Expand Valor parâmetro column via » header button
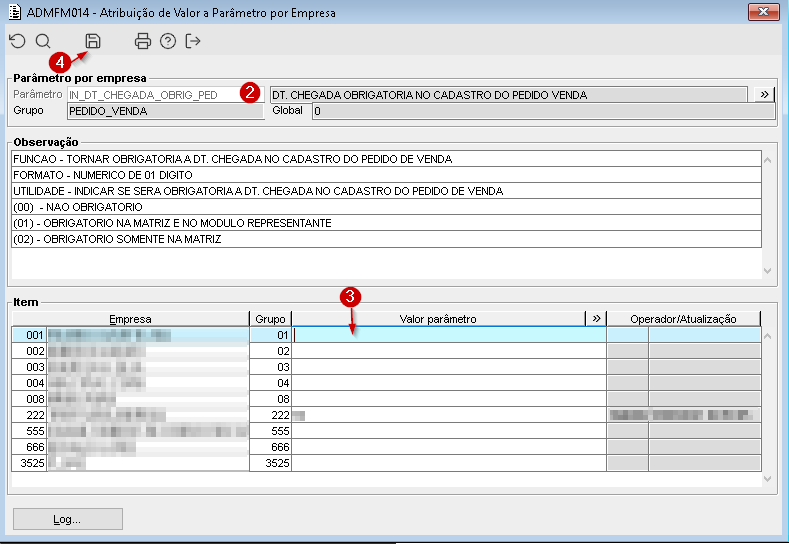Image resolution: width=789 pixels, height=544 pixels. 596,319
